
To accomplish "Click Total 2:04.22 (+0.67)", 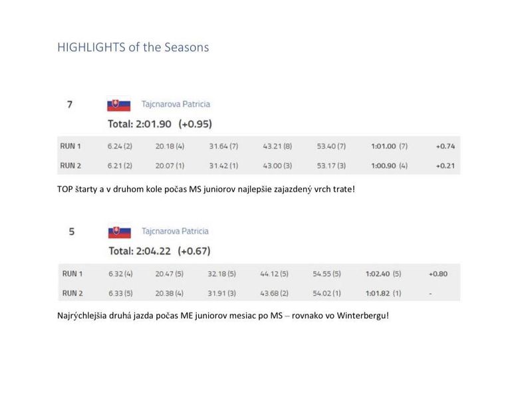I will [x=160, y=251].
